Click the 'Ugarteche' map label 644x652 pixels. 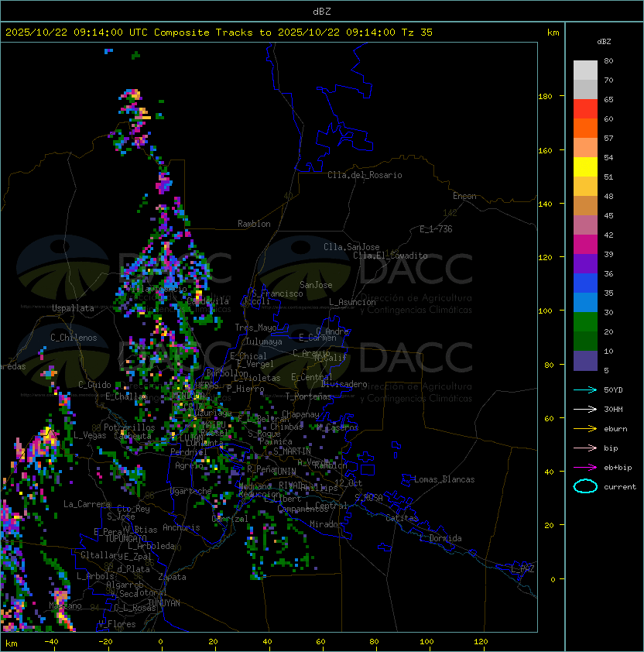tap(191, 491)
